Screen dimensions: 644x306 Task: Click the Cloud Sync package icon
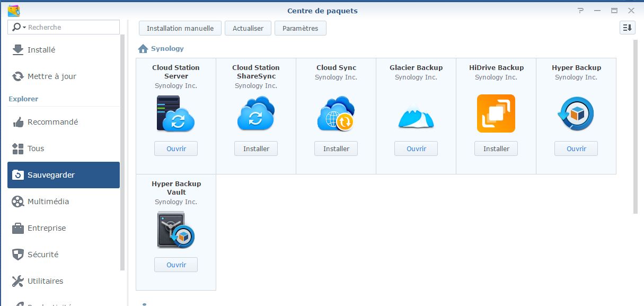[336, 113]
